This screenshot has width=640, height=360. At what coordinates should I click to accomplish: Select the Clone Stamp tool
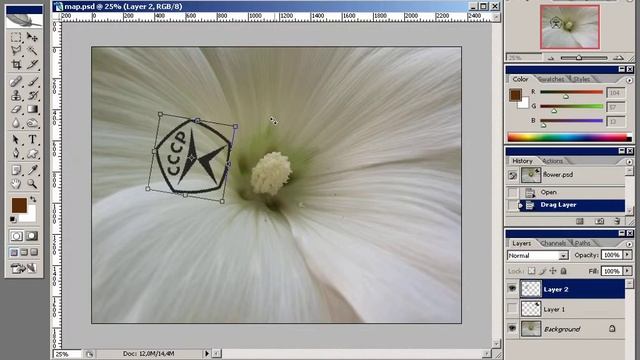(16, 96)
